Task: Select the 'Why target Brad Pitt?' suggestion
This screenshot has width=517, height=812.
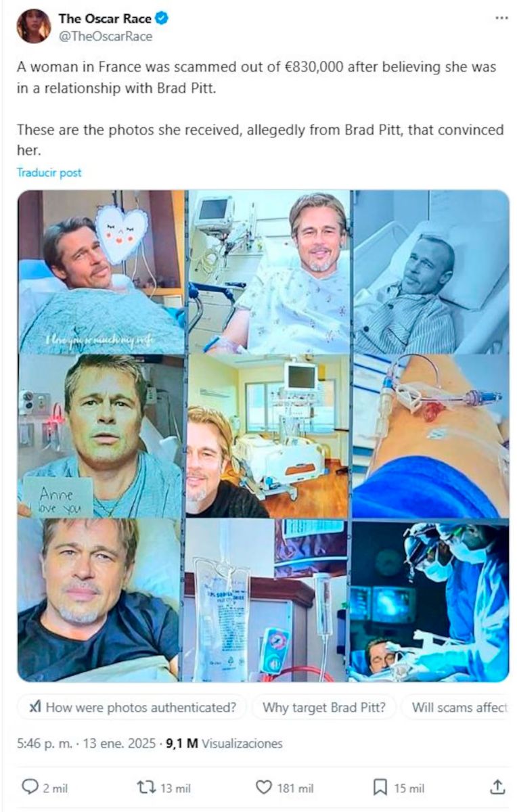Action: (324, 708)
